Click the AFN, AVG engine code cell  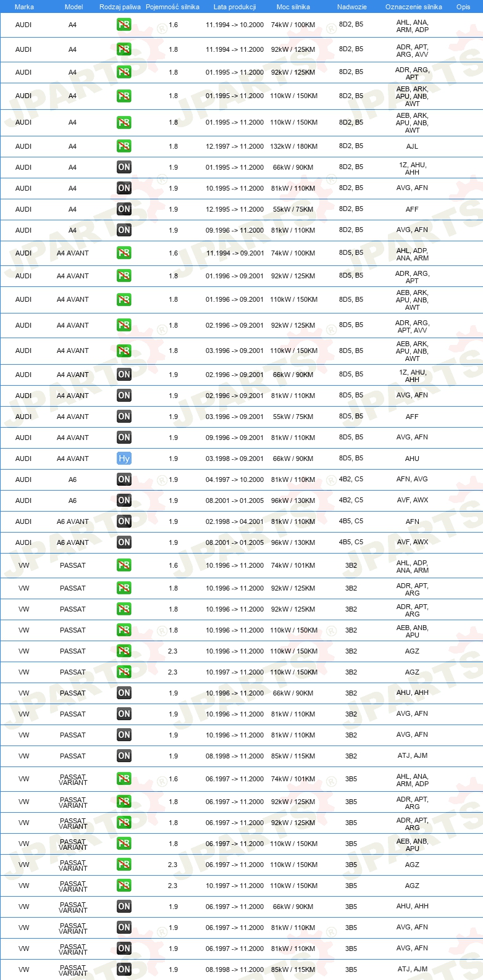click(x=412, y=479)
